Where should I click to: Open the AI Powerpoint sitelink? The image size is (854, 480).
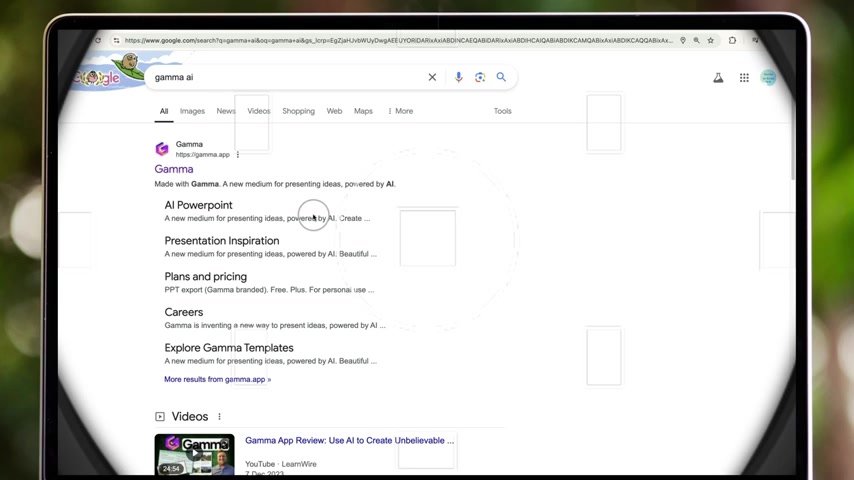(198, 205)
